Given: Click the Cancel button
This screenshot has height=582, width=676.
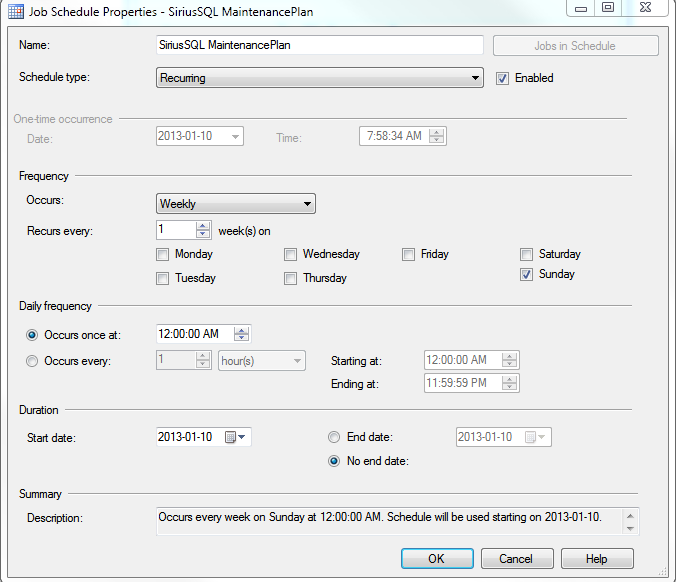Looking at the screenshot, I should (517, 559).
